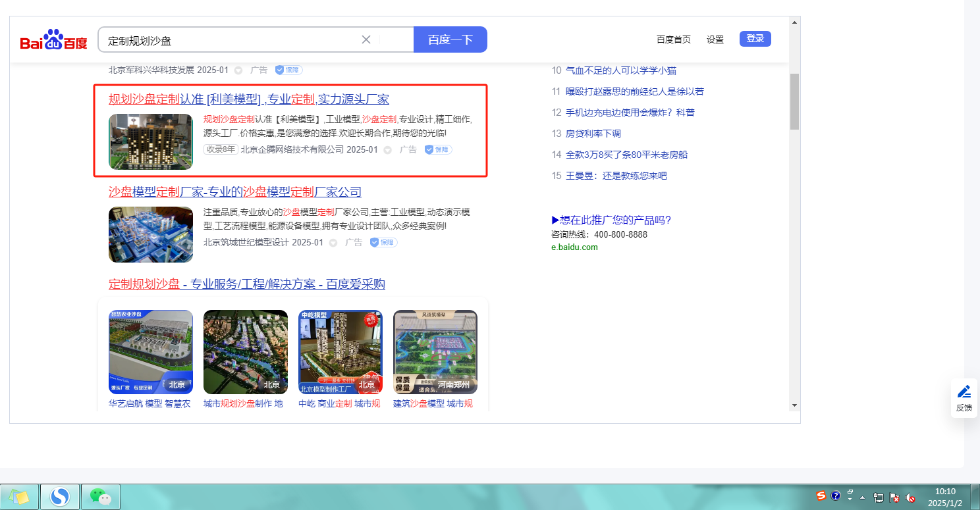980x510 pixels.
Task: Show hidden system tray icons
Action: point(862,497)
